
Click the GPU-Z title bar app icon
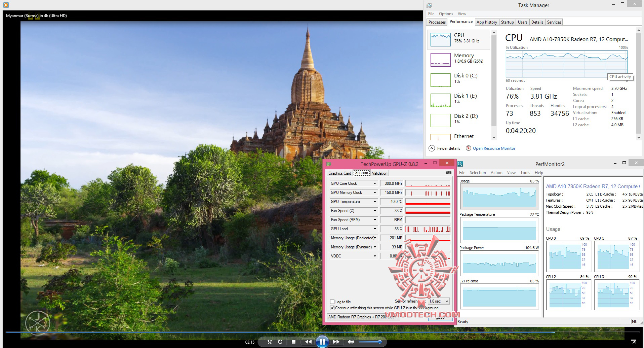tap(329, 164)
